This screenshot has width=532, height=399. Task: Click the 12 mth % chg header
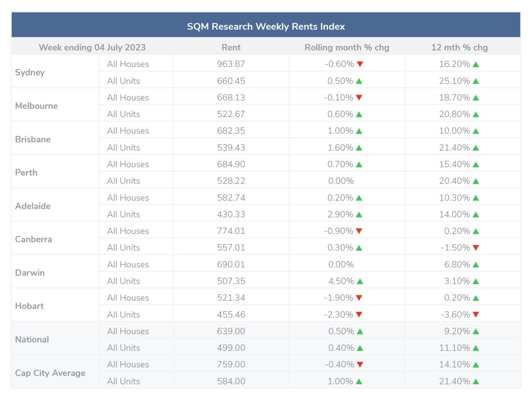click(x=460, y=47)
